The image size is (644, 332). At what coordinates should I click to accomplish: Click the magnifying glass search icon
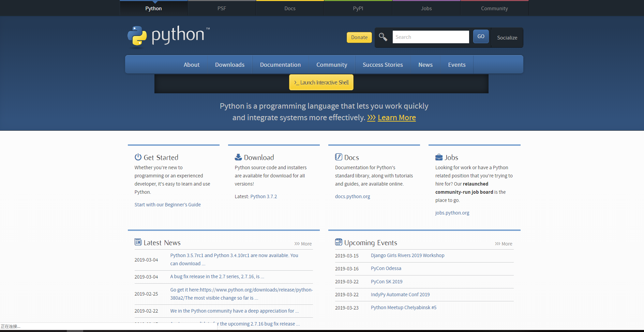point(383,37)
